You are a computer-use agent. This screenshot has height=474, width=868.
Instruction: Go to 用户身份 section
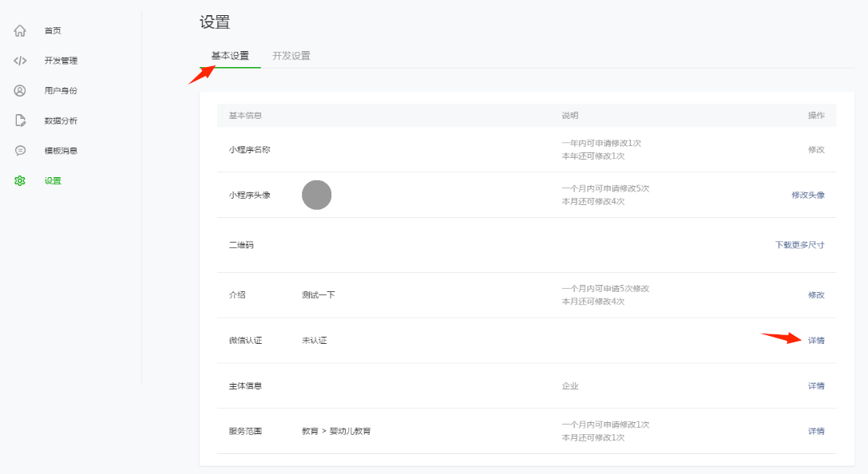click(61, 91)
